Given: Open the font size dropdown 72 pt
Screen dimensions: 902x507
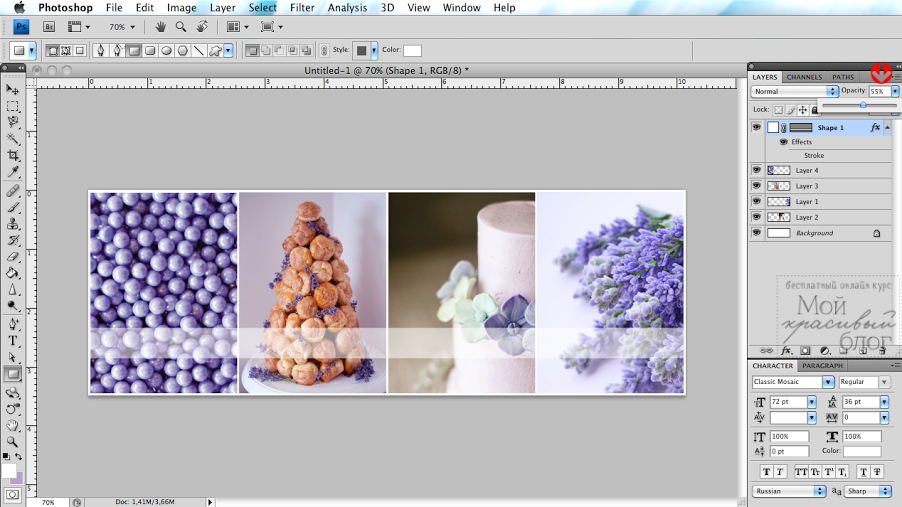Looking at the screenshot, I should pyautogui.click(x=811, y=402).
